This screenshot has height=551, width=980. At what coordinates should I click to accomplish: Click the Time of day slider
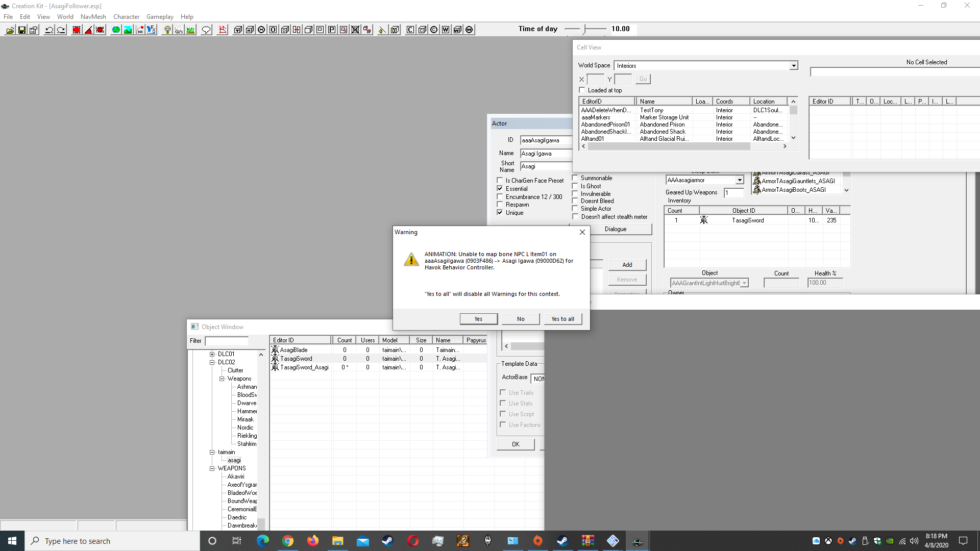(x=585, y=29)
